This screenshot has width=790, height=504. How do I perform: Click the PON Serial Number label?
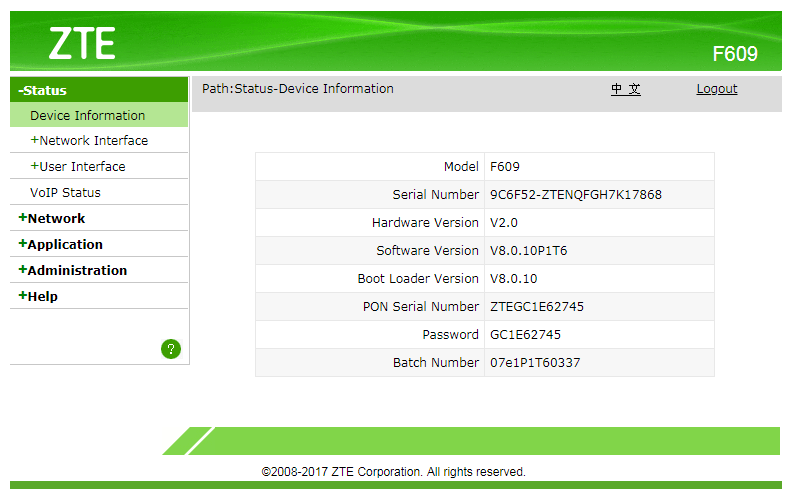(421, 306)
